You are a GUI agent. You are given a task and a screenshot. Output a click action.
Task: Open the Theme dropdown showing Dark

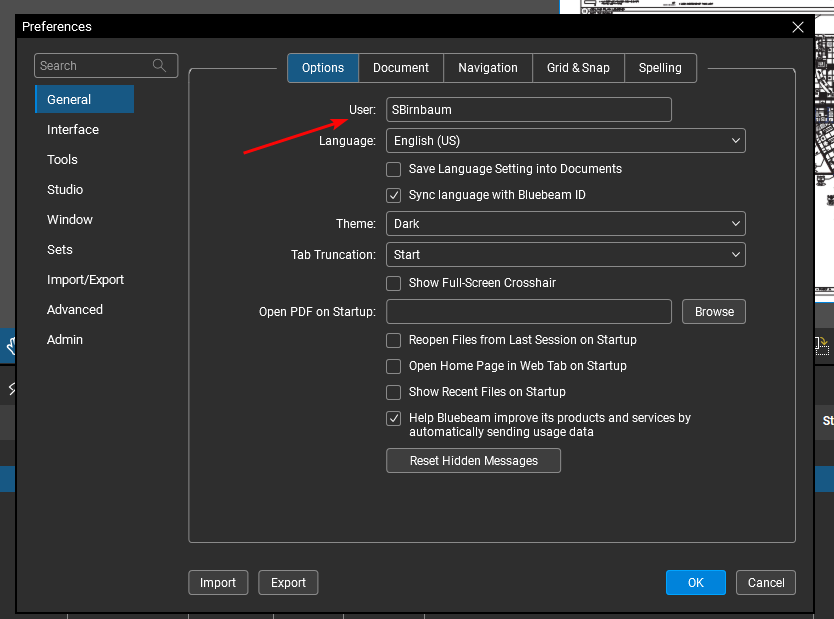pyautogui.click(x=566, y=224)
